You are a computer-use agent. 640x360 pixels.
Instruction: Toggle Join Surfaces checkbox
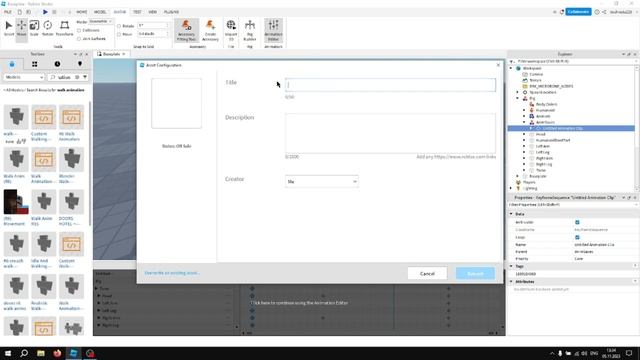(79, 39)
